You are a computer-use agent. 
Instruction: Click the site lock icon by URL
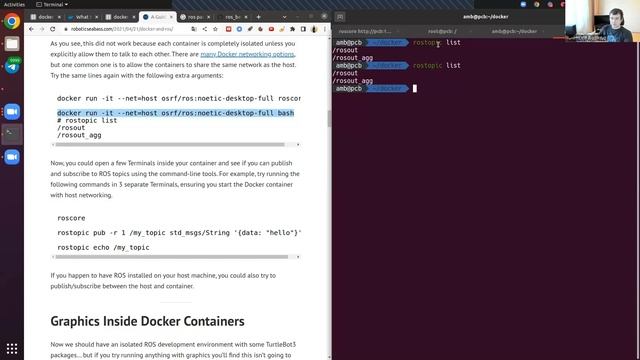(66, 29)
